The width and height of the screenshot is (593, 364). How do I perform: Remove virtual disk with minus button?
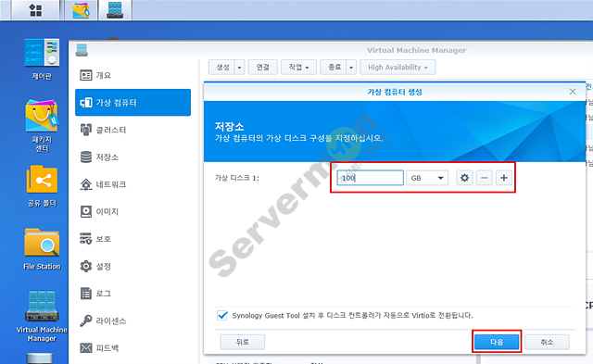tap(484, 178)
